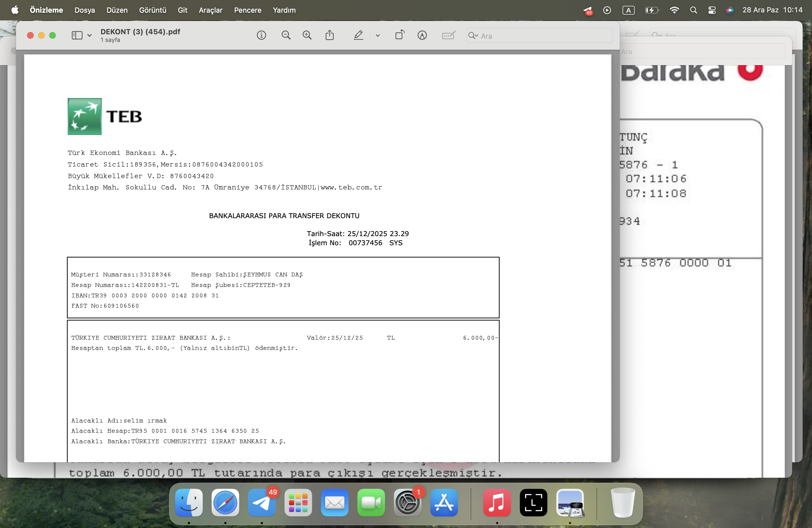Click the Tarih-Saat 25/12/2025 23.29 line
The height and width of the screenshot is (528, 812).
tap(358, 234)
